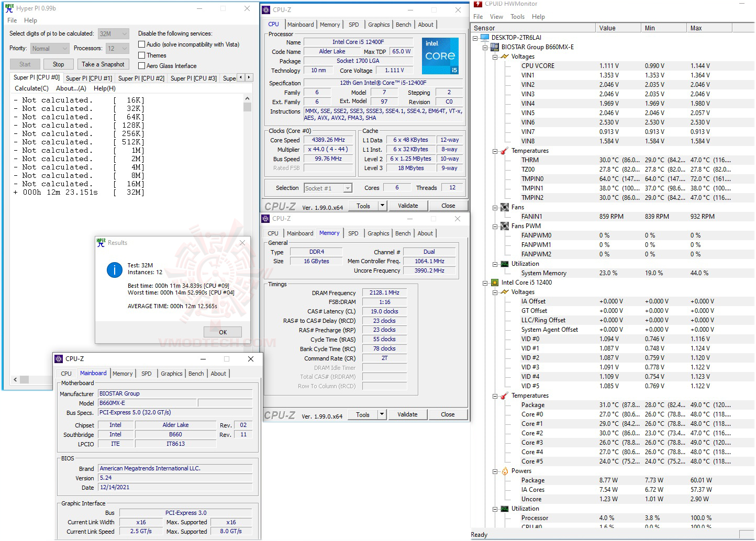Viewport: 756px width, 541px height.
Task: Collapse the Fans PWM section
Action: coord(495,226)
